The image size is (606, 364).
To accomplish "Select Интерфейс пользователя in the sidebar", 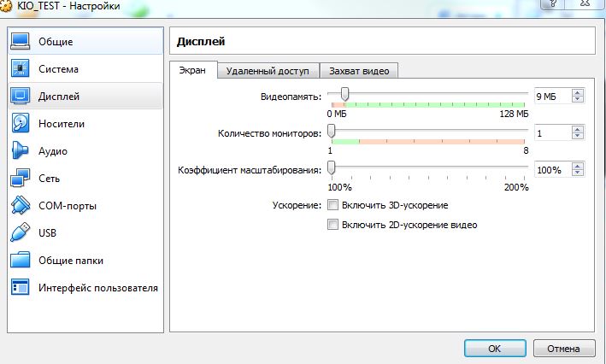I will click(97, 288).
